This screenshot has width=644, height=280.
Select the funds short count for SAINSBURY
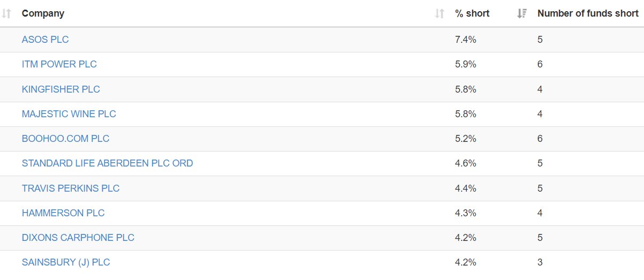tap(540, 262)
